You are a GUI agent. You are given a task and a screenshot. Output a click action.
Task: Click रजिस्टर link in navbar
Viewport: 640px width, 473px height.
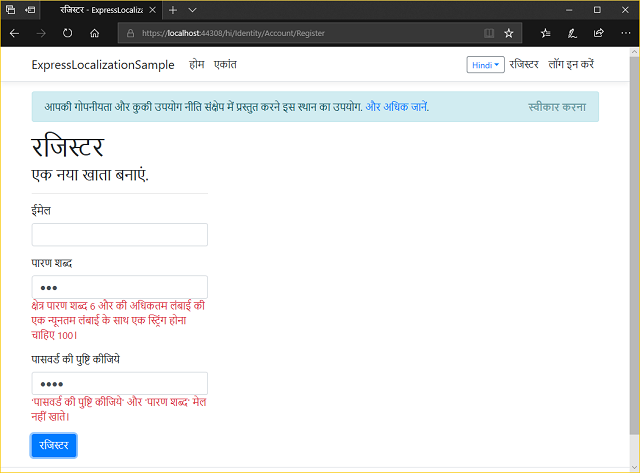coord(524,64)
